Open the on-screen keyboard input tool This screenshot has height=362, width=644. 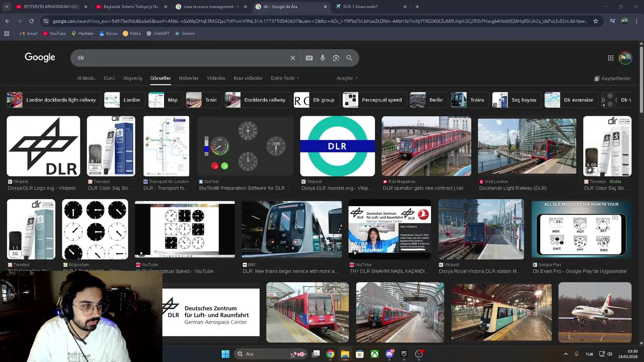click(309, 58)
